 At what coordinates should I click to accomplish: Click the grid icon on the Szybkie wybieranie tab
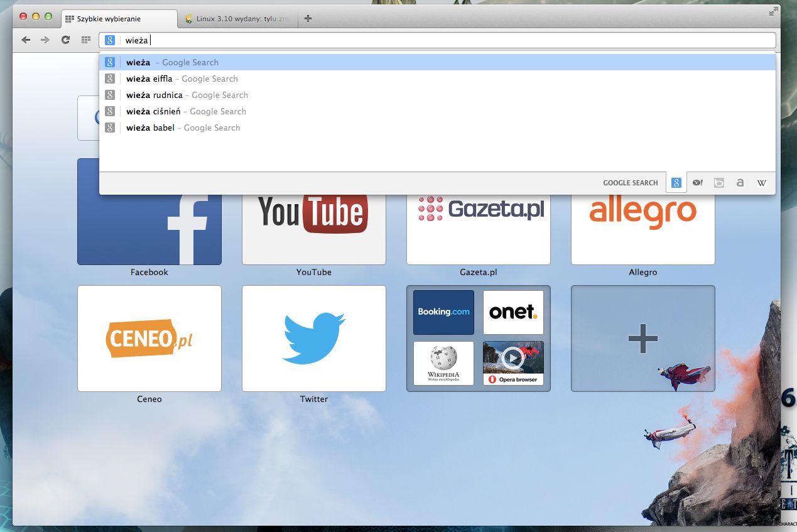70,19
